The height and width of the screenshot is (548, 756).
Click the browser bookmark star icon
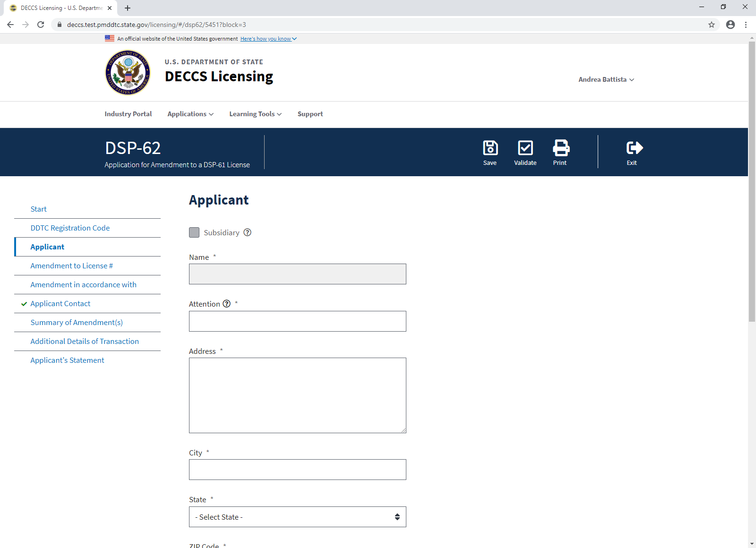(711, 25)
